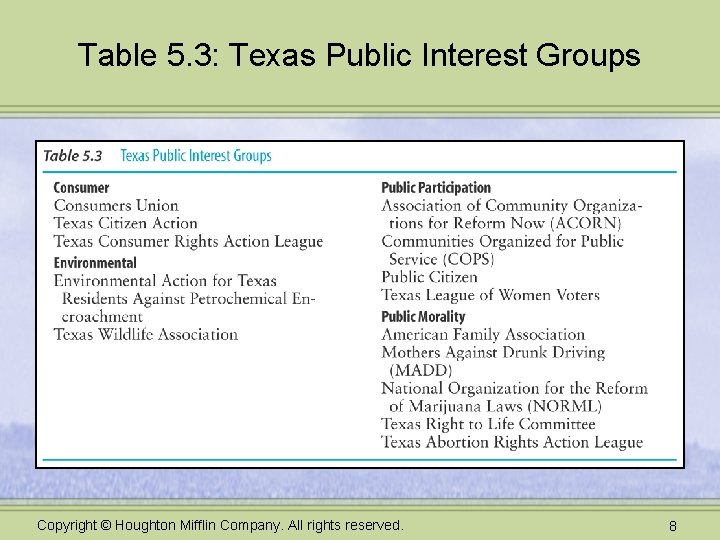
Task: Click 'Texas Right to Life Committee'
Action: (488, 424)
